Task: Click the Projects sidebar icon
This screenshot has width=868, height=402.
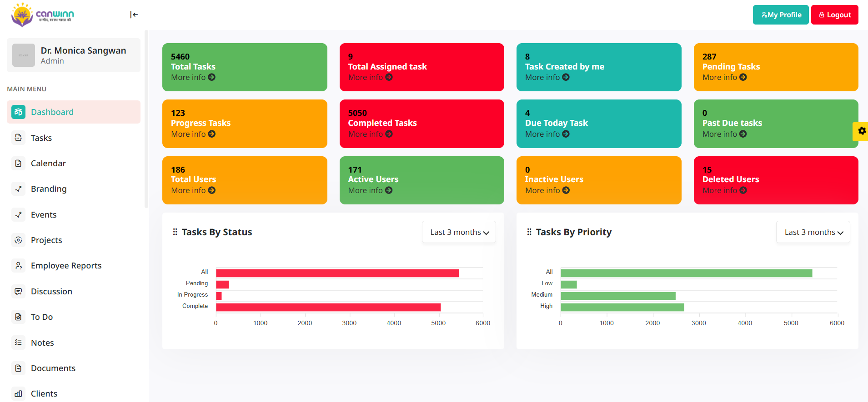Action: tap(18, 240)
